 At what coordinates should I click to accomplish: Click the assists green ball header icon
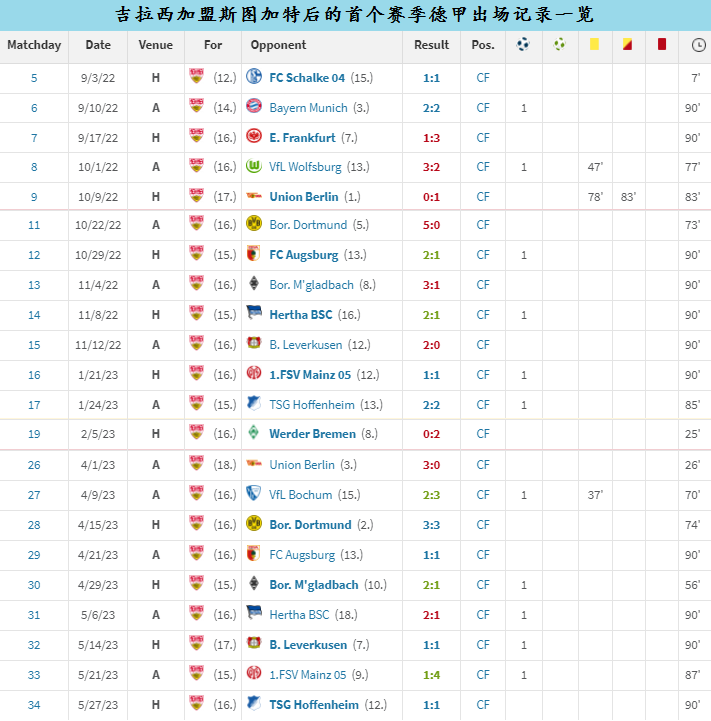click(559, 45)
